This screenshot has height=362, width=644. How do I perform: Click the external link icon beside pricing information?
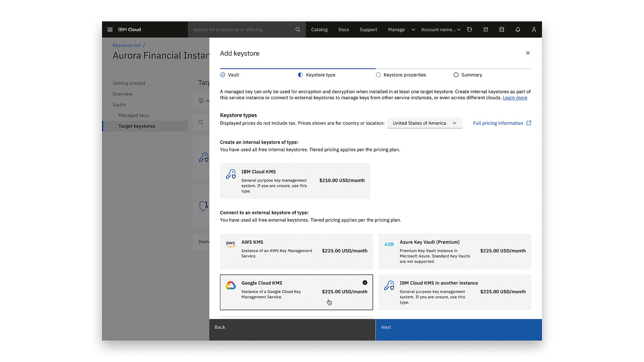pos(529,123)
